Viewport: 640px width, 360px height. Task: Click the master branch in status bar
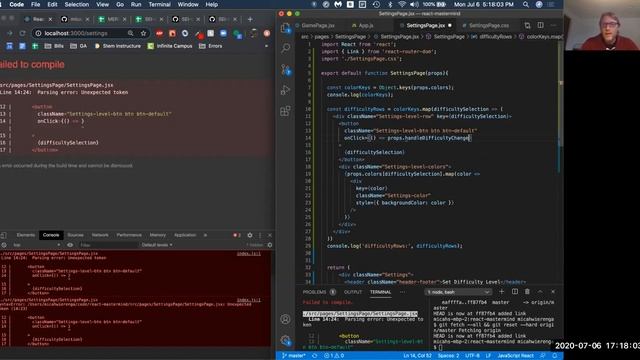(293, 356)
